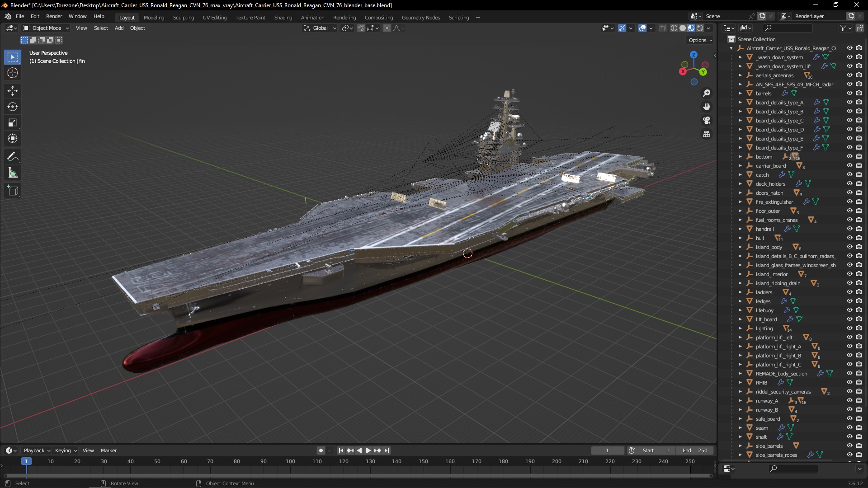Click the viewport shading Solid icon
Viewport: 868px width, 488px height.
coord(682,28)
